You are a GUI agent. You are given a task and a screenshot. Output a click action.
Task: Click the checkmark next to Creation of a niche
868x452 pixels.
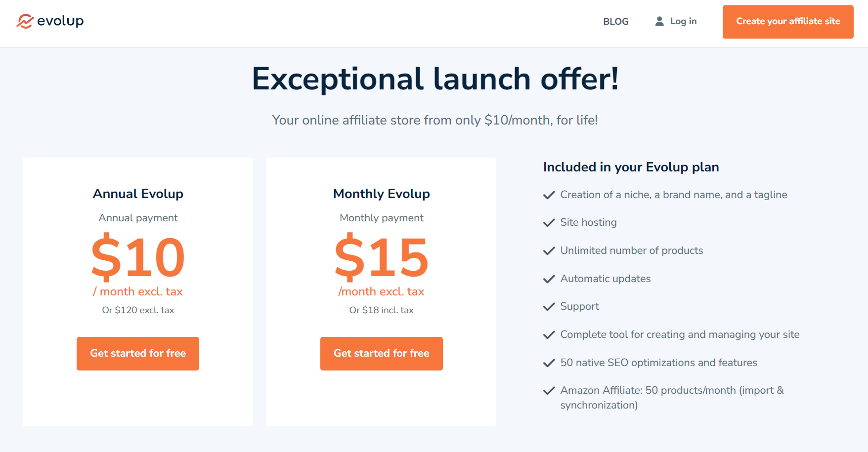[x=549, y=195]
